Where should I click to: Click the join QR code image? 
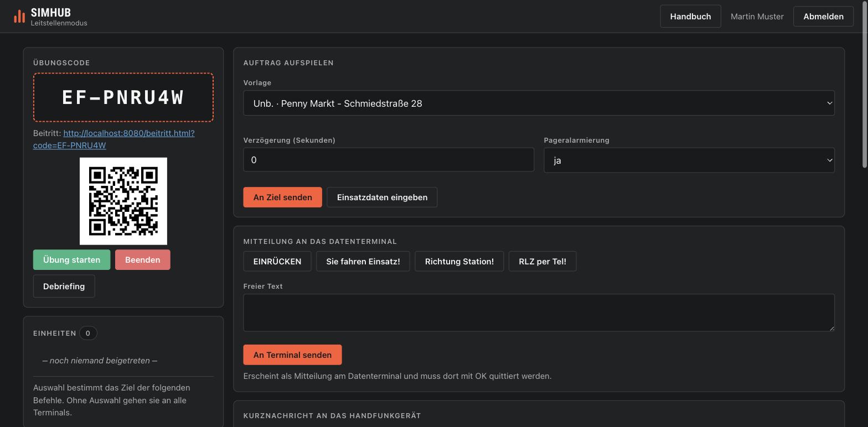[123, 201]
